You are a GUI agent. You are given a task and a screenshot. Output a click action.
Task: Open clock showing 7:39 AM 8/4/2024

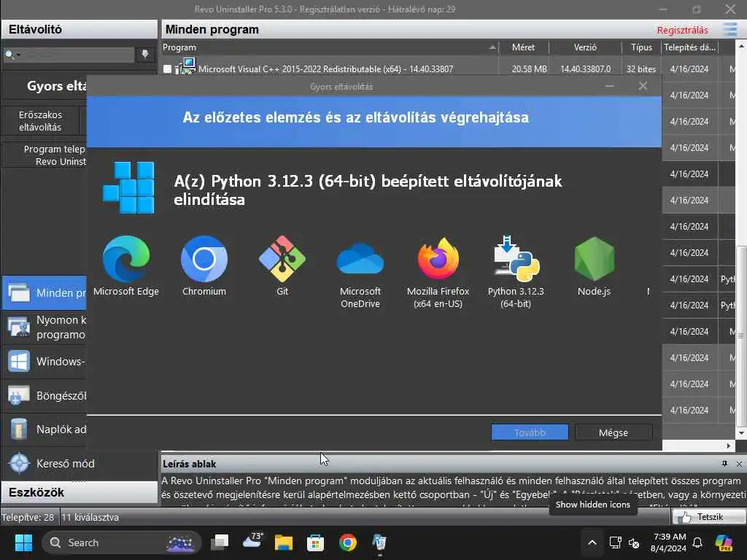(669, 542)
